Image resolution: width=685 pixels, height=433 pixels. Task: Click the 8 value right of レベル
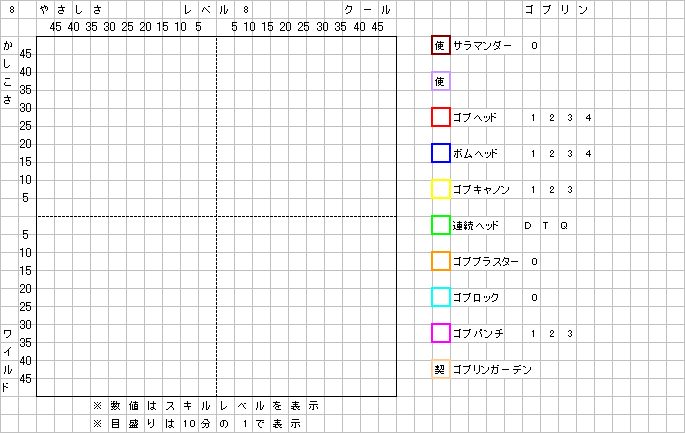(x=246, y=10)
